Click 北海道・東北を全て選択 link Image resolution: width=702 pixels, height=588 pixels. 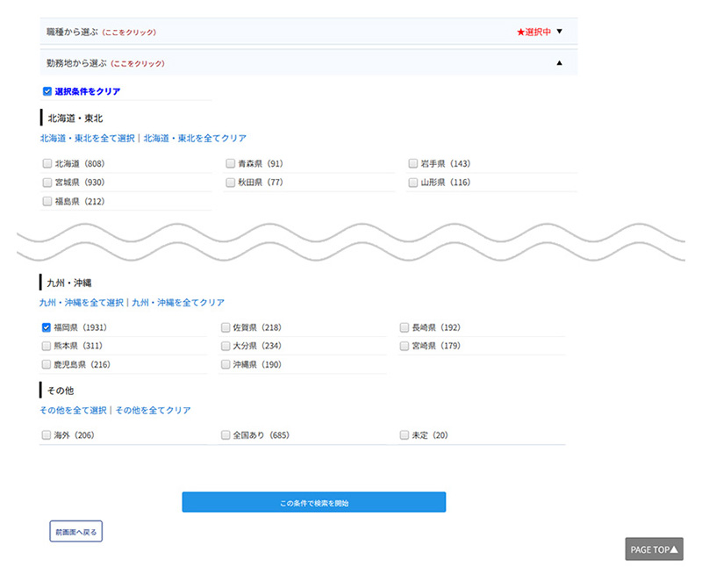click(87, 139)
